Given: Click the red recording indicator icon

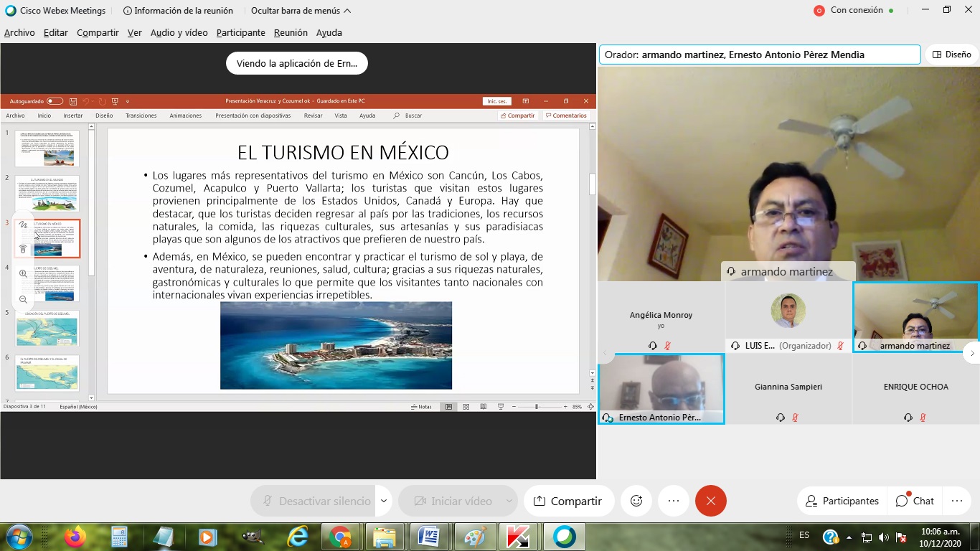Looking at the screenshot, I should click(819, 11).
